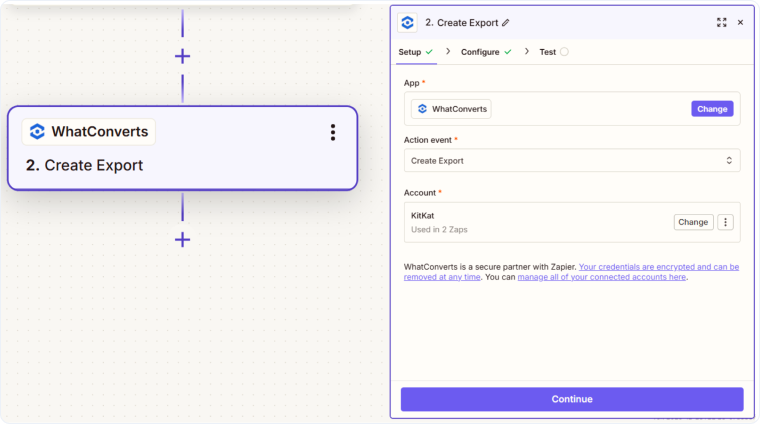Click the Setup tab green checkmark
The height and width of the screenshot is (424, 760).
pos(429,52)
